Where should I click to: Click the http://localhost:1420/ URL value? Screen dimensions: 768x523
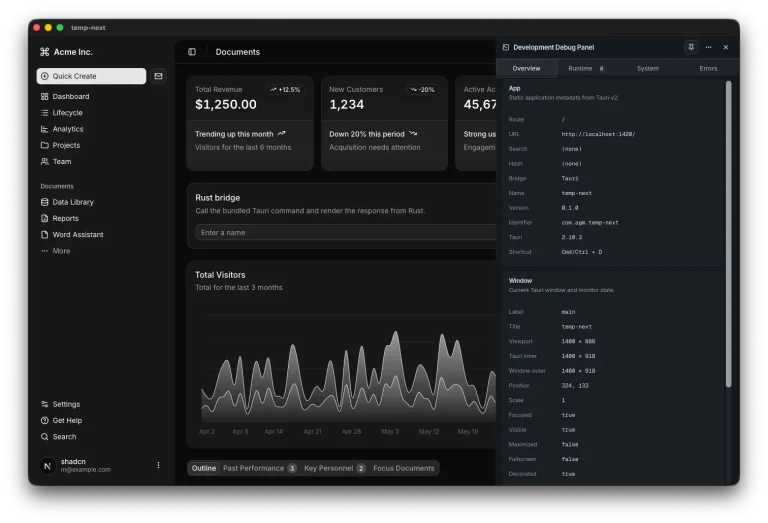[x=598, y=134]
